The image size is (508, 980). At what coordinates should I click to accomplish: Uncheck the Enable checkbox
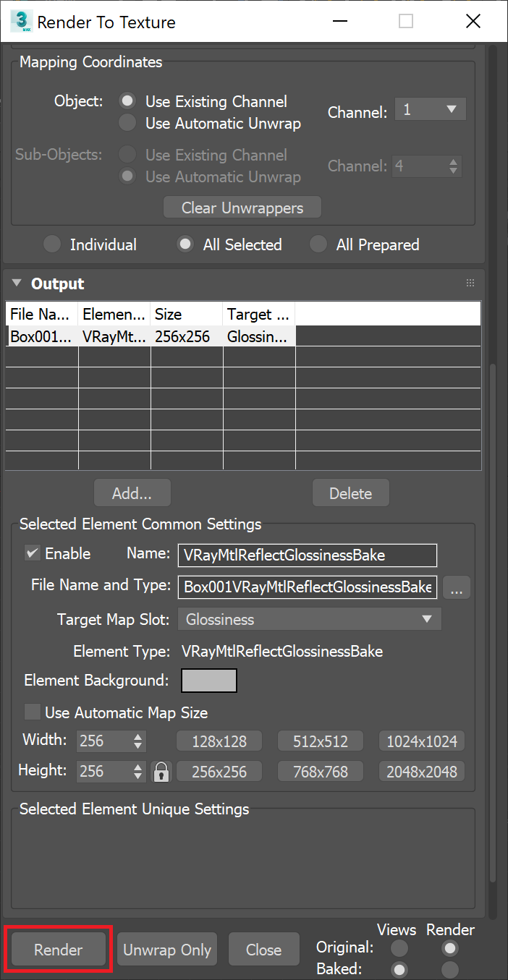coord(32,553)
